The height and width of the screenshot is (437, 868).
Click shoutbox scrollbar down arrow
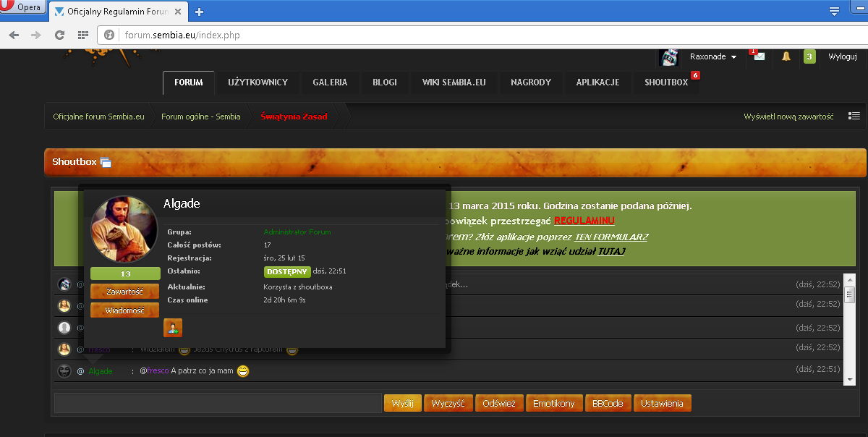[x=850, y=380]
